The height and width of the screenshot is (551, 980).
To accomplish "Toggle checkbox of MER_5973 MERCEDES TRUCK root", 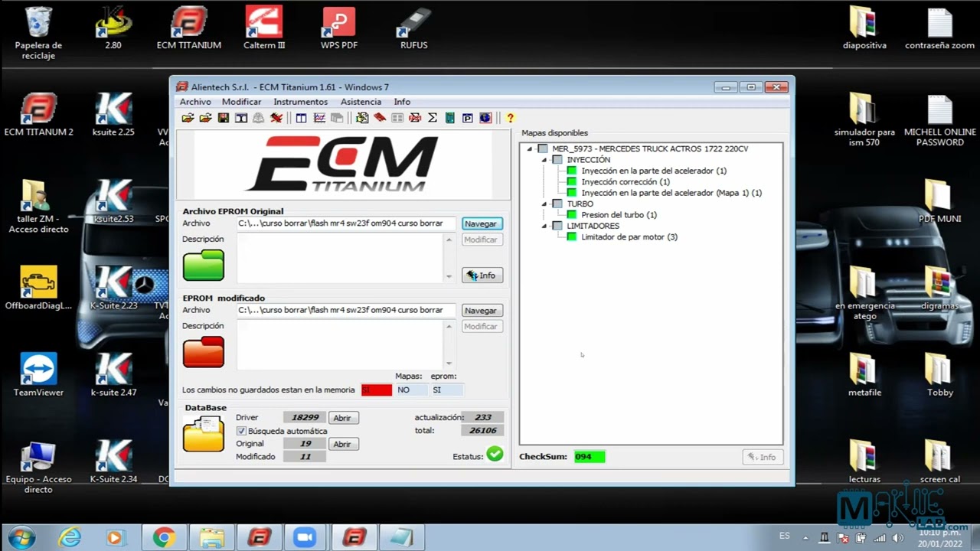I will click(543, 148).
